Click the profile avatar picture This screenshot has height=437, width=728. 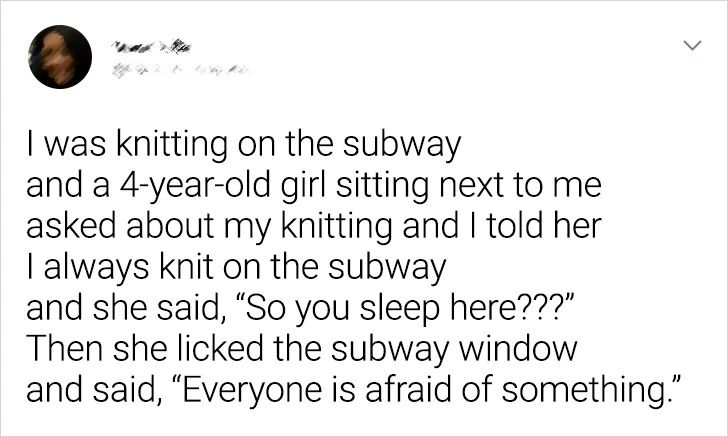[59, 56]
